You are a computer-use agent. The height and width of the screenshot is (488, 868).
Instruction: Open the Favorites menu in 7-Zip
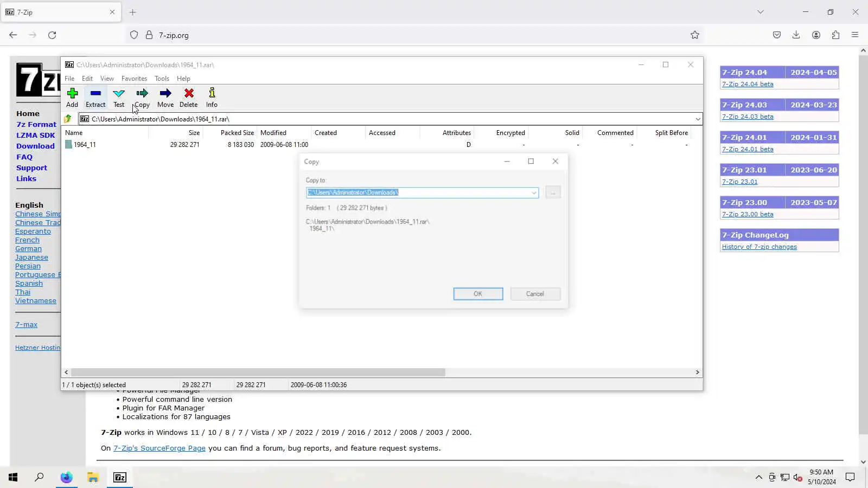[134, 79]
